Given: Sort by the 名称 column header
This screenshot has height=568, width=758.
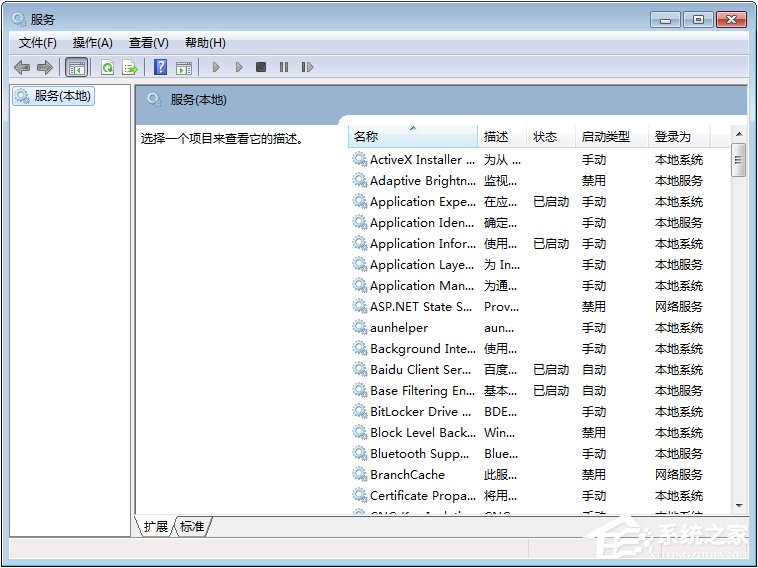Looking at the screenshot, I should coord(413,137).
